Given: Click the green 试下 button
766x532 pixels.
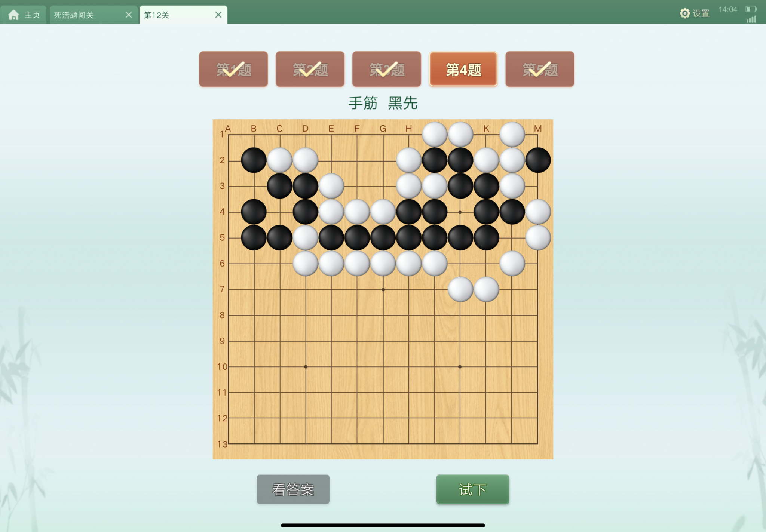Looking at the screenshot, I should [472, 489].
